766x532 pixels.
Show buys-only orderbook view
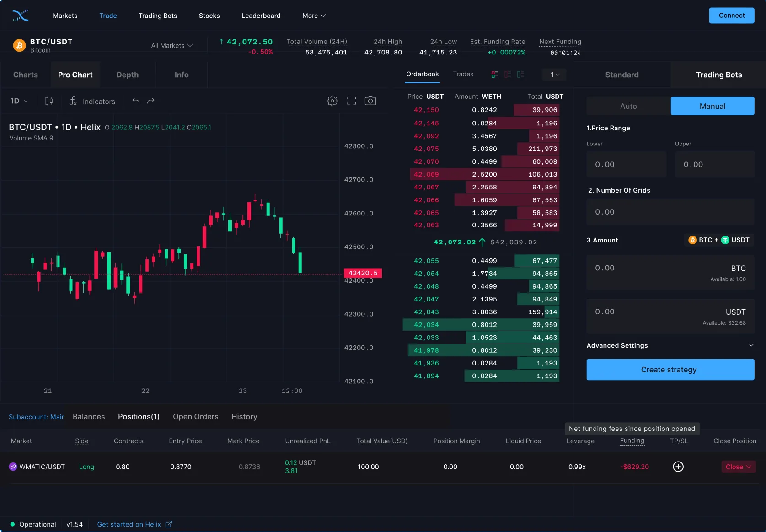(x=520, y=74)
